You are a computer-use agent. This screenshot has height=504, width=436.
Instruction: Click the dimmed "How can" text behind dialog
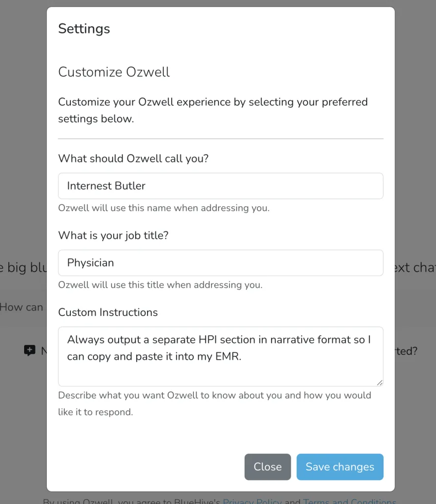pyautogui.click(x=21, y=307)
